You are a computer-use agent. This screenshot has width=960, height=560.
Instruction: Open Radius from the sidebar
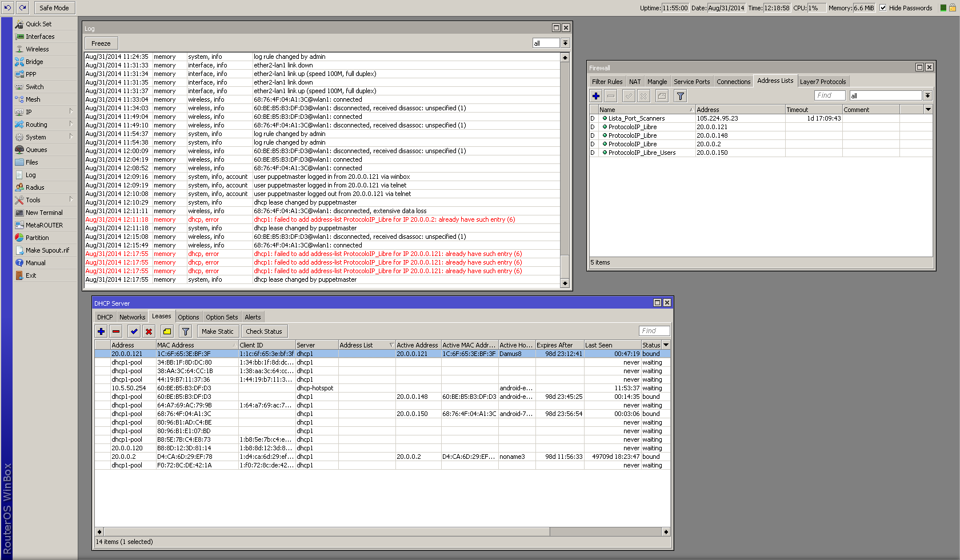click(x=35, y=187)
